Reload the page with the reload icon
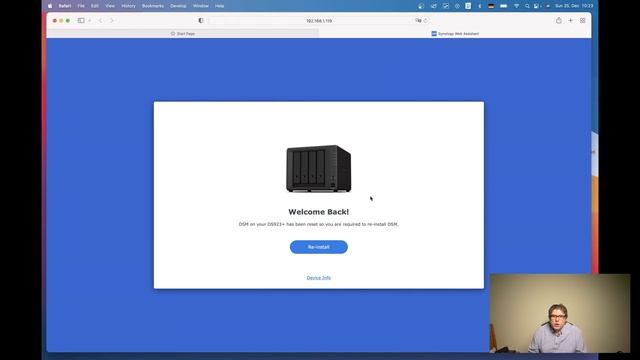Viewport: 640px width, 360px height. tap(425, 20)
